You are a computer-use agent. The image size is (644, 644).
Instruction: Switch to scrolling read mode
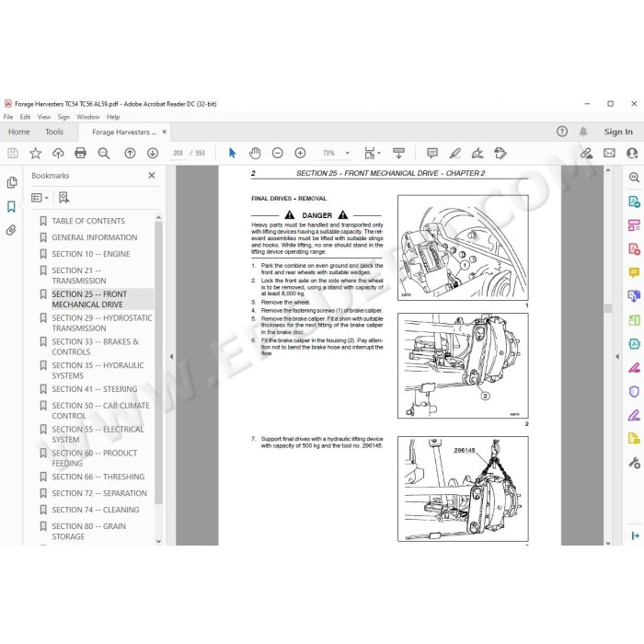pyautogui.click(x=398, y=154)
